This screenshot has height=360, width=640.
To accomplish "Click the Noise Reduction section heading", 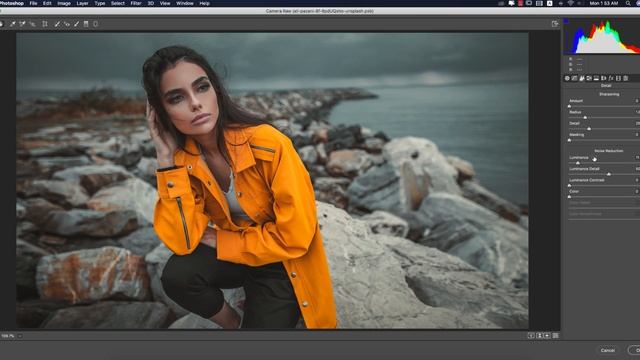I will coord(609,151).
